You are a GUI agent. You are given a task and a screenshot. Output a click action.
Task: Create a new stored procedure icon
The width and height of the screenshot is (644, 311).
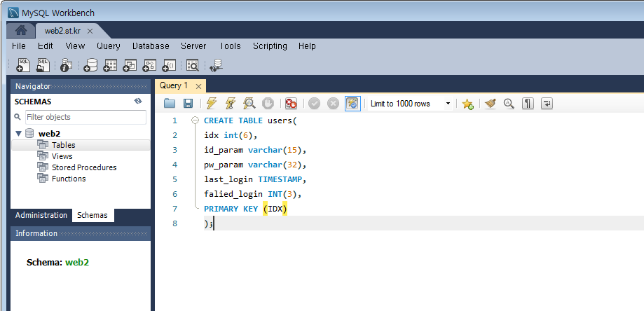[149, 65]
